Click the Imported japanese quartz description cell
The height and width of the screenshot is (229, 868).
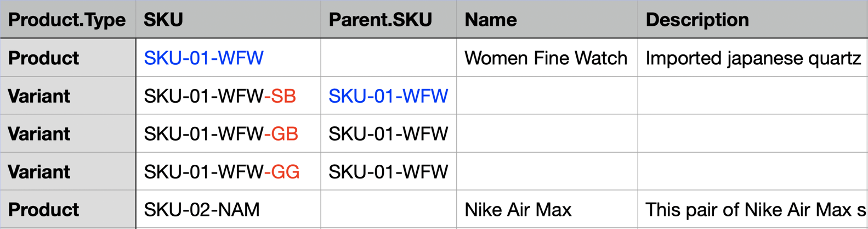(x=753, y=58)
